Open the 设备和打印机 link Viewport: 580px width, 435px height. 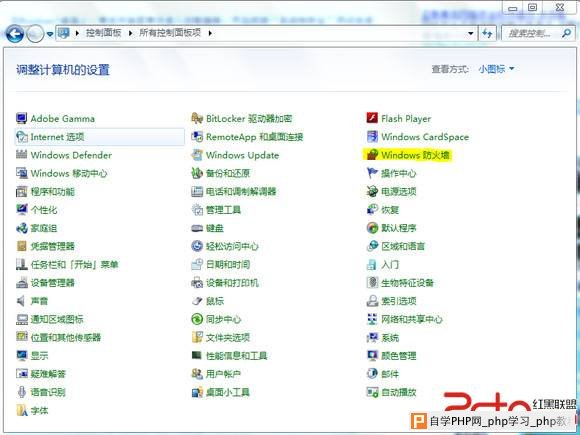(232, 283)
